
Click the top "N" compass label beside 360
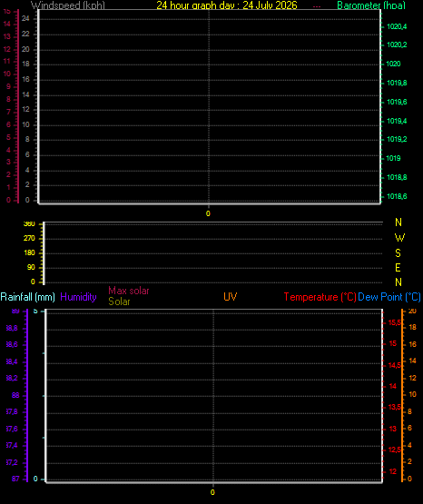click(x=398, y=222)
